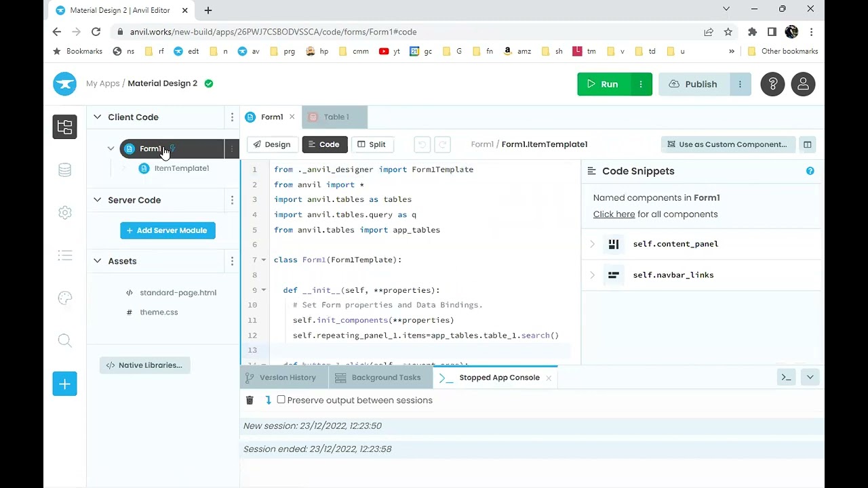868x488 pixels.
Task: Open Form1 tree item three-dot menu
Action: click(x=232, y=148)
